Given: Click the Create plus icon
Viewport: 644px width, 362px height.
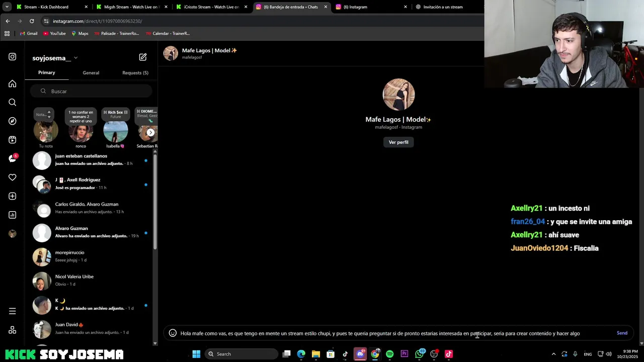Looking at the screenshot, I should (12, 196).
